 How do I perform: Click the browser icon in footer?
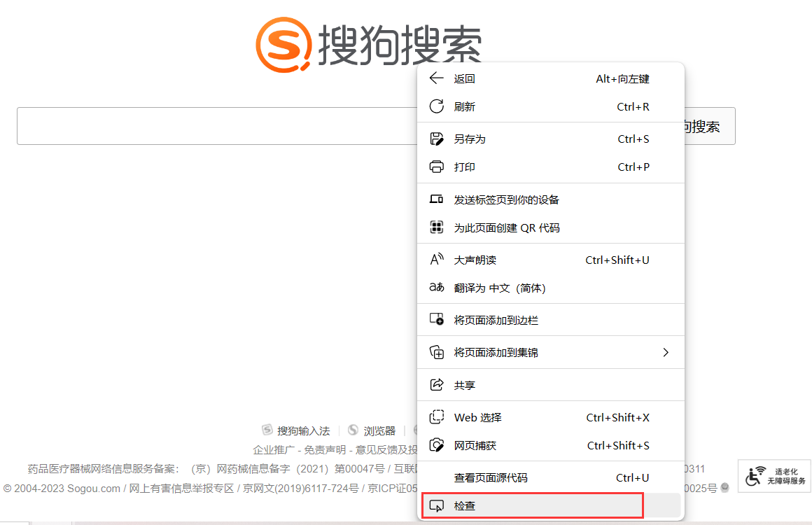pos(353,430)
